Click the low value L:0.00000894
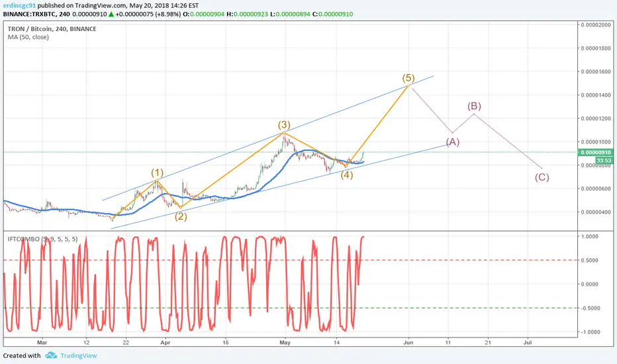This screenshot has width=617, height=364. pyautogui.click(x=290, y=14)
